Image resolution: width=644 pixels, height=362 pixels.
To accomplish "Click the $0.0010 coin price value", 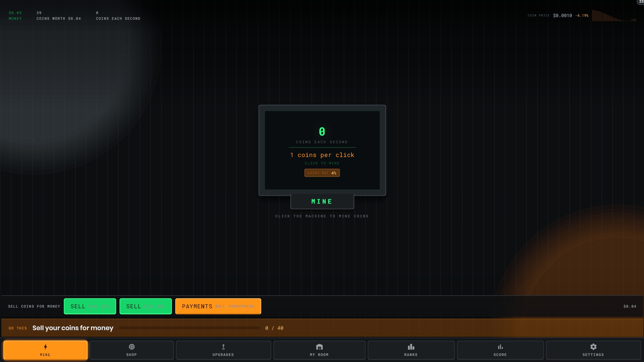I will [x=562, y=15].
